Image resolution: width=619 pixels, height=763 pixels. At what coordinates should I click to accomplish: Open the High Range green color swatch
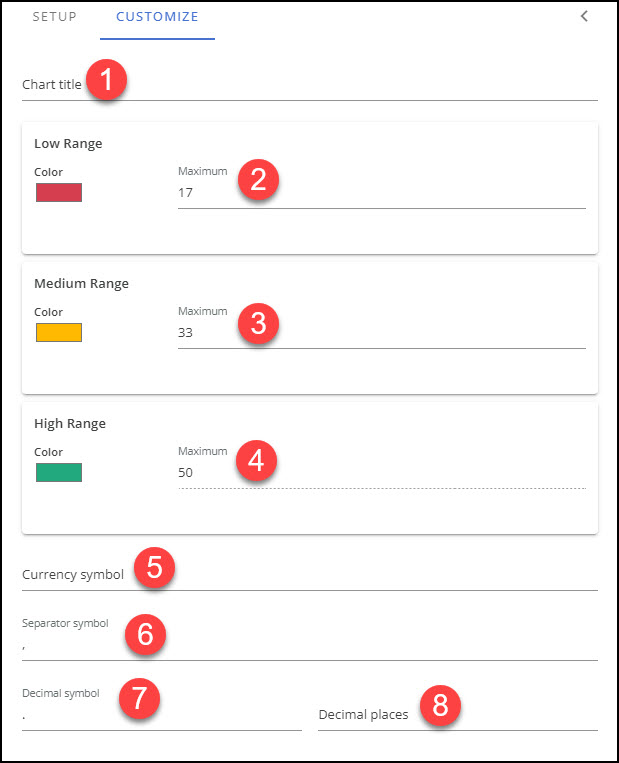[x=59, y=473]
